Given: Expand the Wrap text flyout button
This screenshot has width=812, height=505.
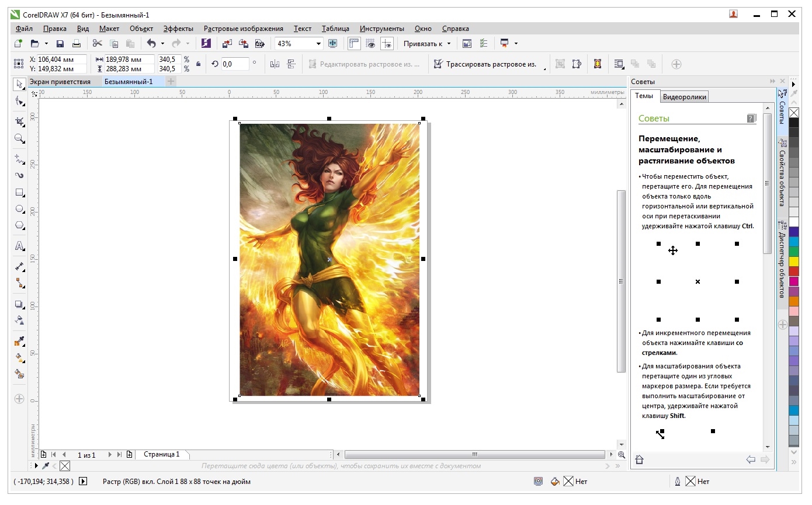Looking at the screenshot, I should click(619, 64).
